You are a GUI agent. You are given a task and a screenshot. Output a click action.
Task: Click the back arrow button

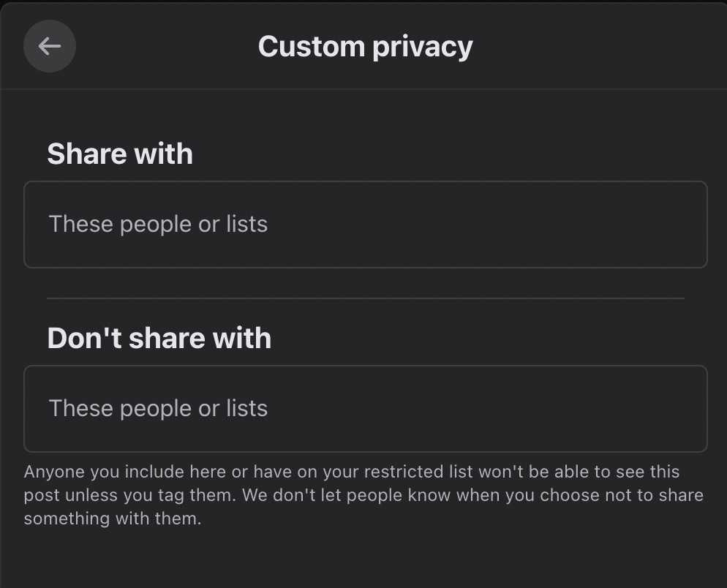[x=50, y=46]
